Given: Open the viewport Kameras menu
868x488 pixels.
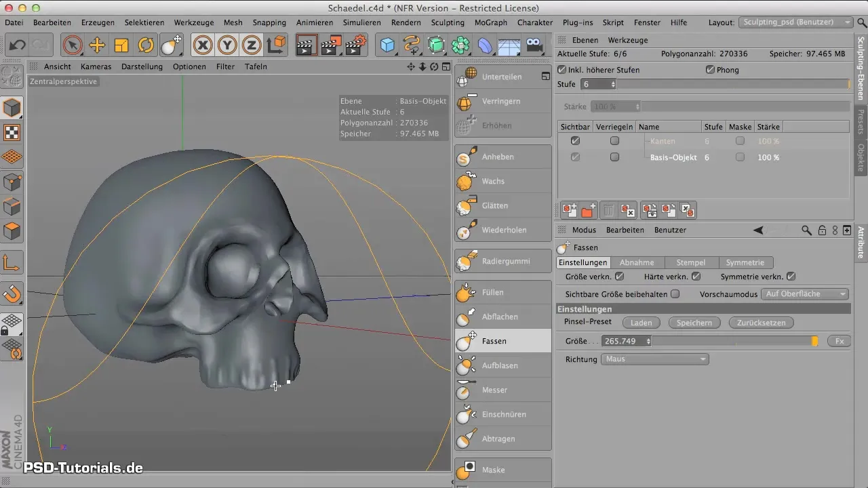Looking at the screenshot, I should point(96,66).
